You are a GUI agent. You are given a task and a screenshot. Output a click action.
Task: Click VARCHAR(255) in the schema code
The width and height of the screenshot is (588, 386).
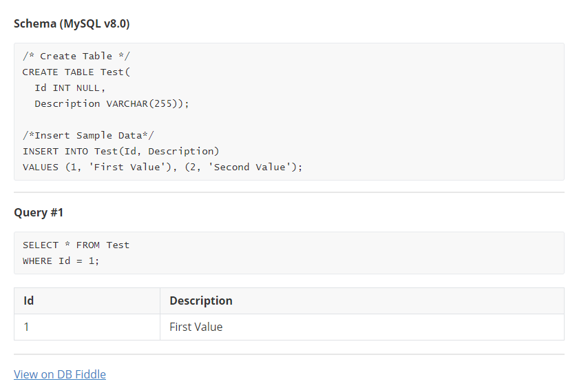147,103
